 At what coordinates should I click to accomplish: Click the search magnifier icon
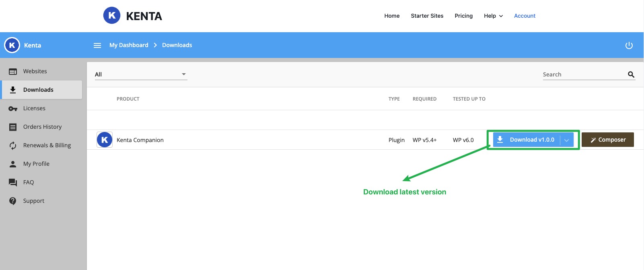[631, 74]
